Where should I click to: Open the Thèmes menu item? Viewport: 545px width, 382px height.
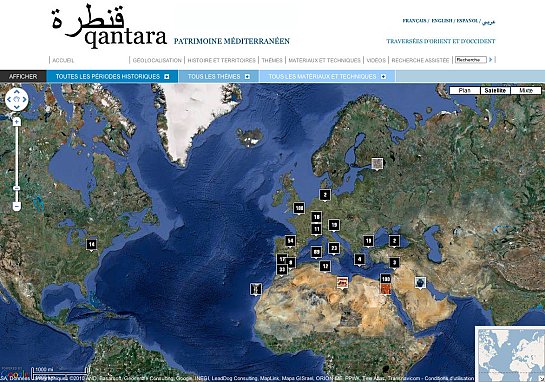click(272, 60)
